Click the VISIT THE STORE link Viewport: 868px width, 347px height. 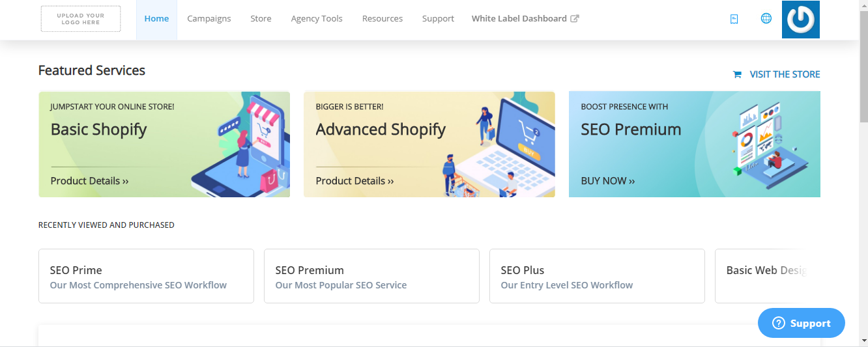click(x=785, y=74)
